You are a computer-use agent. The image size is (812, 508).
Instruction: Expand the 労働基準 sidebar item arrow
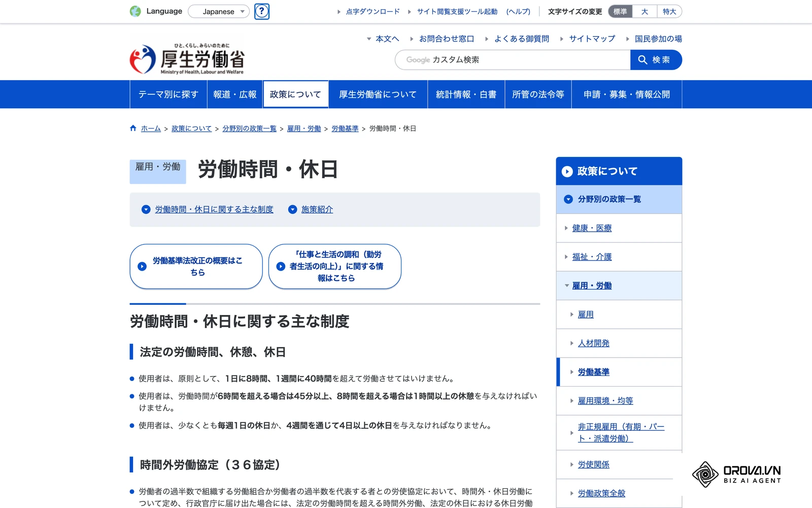(572, 372)
